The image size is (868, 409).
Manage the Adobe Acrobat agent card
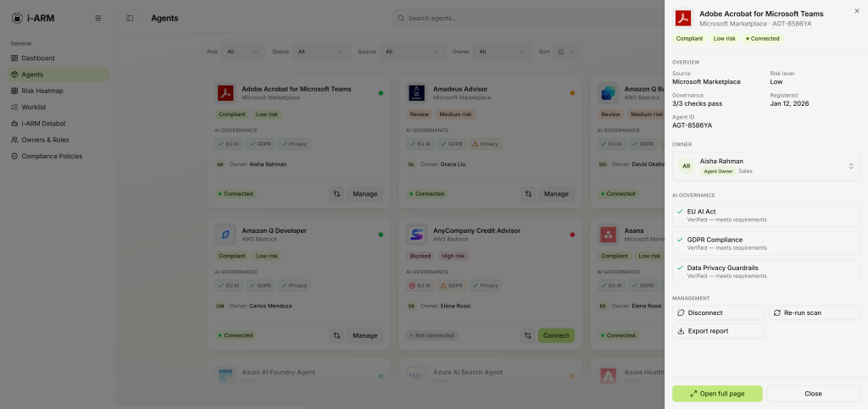(x=364, y=194)
